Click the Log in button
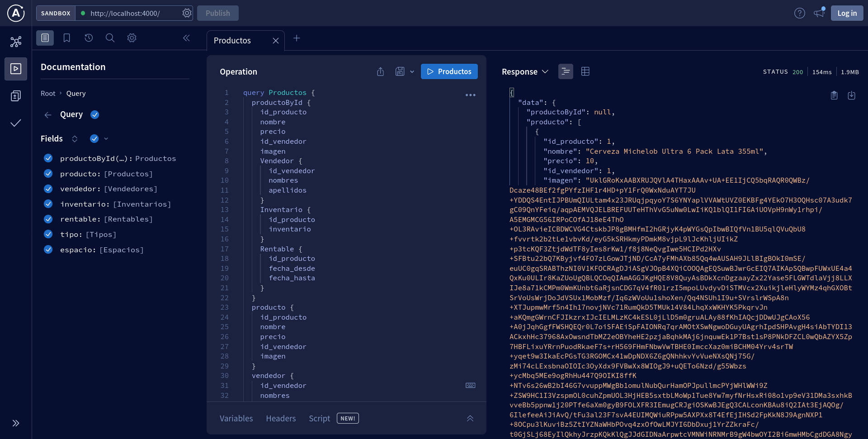The height and width of the screenshot is (439, 868). 847,13
